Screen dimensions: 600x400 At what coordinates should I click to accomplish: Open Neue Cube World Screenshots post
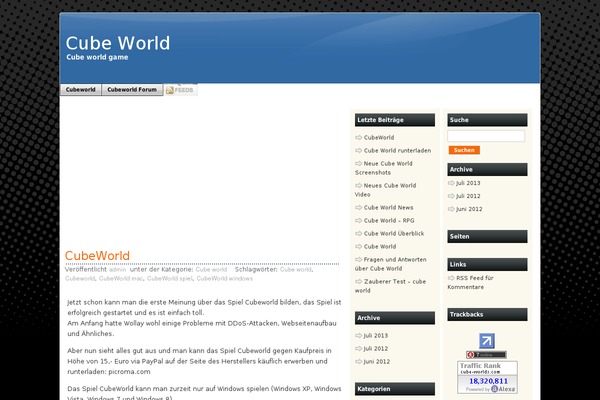pos(384,168)
